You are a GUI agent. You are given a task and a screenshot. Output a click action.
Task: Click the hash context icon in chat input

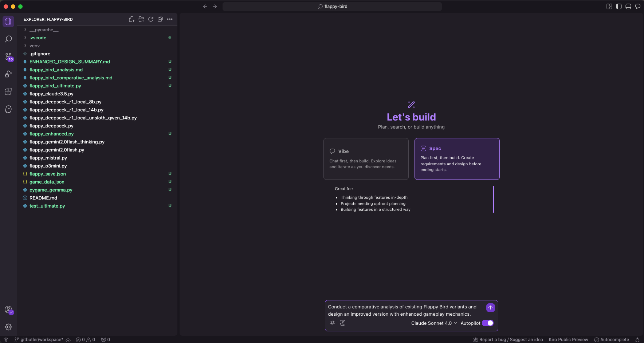click(332, 323)
